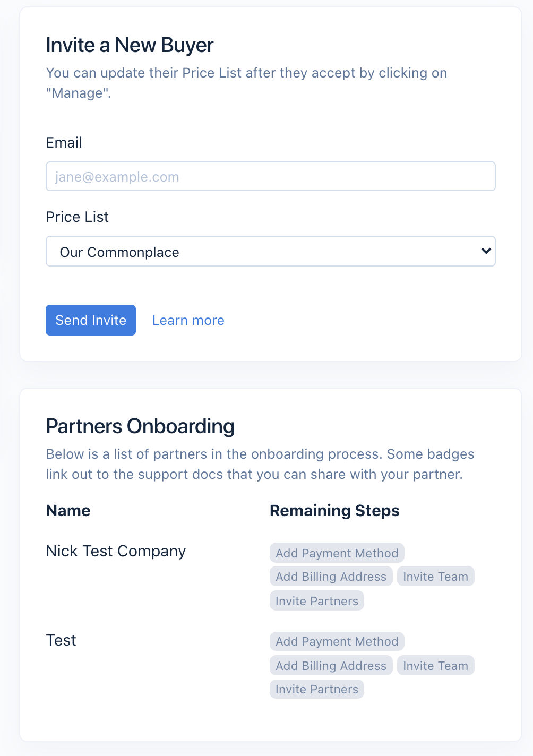Click Nick Test Company's Add Billing Address badge

point(331,577)
